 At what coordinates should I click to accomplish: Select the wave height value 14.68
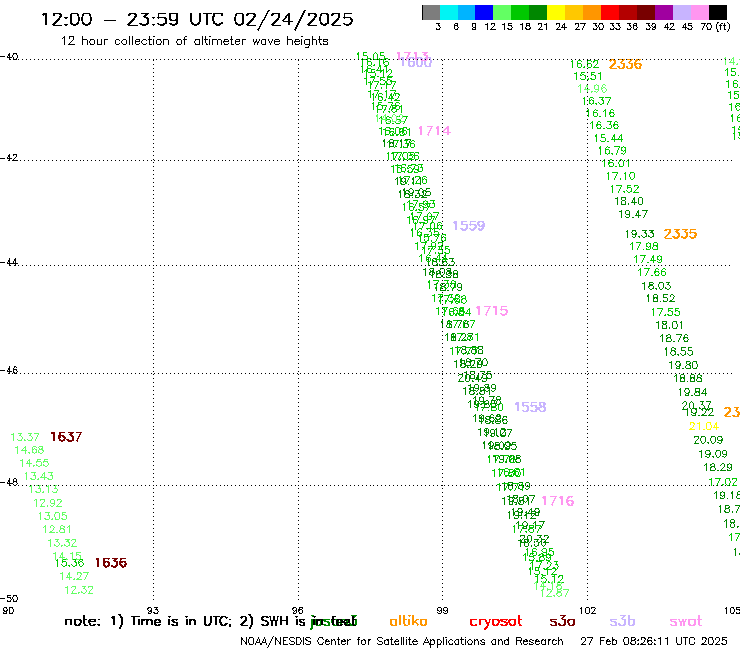tap(29, 450)
